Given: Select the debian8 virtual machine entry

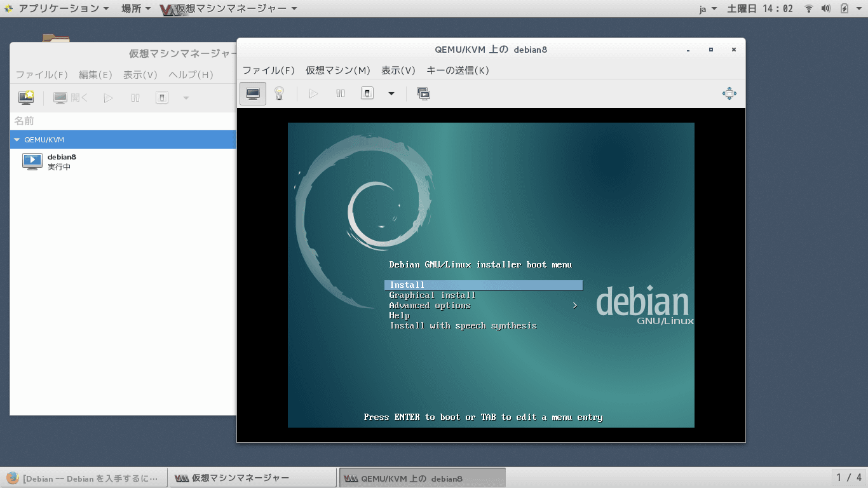Looking at the screenshot, I should [x=62, y=161].
